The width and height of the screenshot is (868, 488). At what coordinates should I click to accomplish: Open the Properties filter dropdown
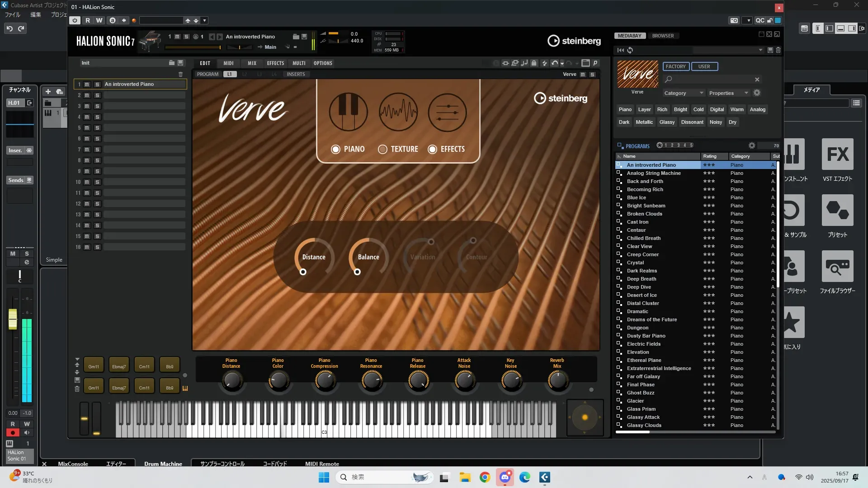tap(728, 93)
